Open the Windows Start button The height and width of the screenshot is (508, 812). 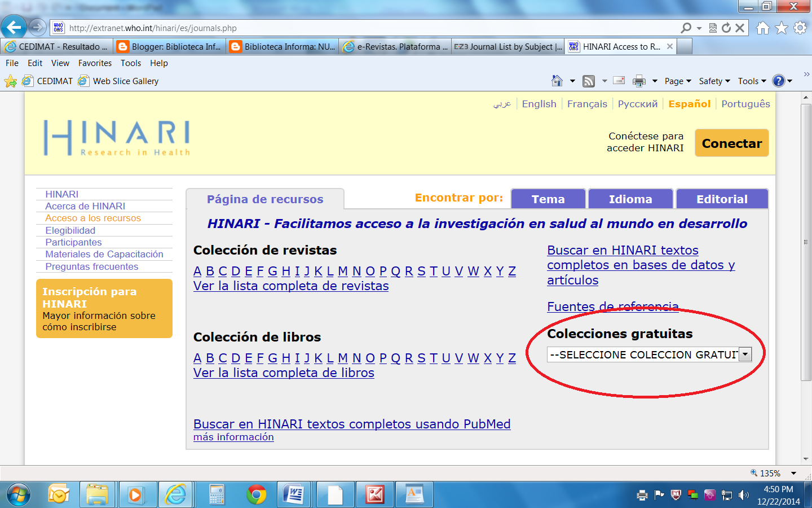[x=19, y=495]
